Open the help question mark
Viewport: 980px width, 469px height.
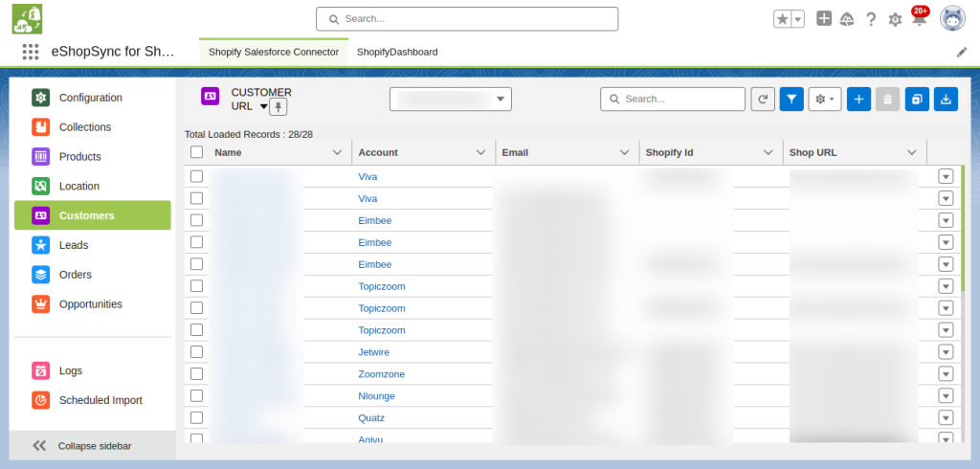tap(871, 19)
